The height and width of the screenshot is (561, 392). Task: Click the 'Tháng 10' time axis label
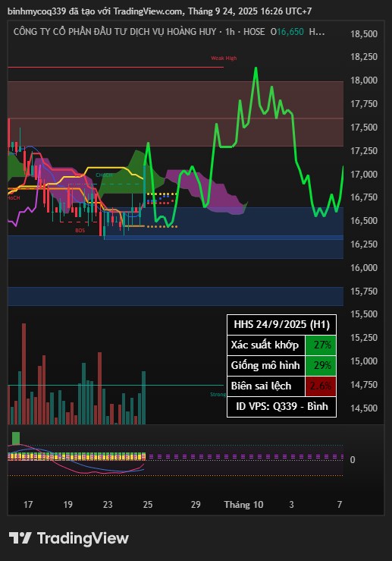(x=243, y=505)
